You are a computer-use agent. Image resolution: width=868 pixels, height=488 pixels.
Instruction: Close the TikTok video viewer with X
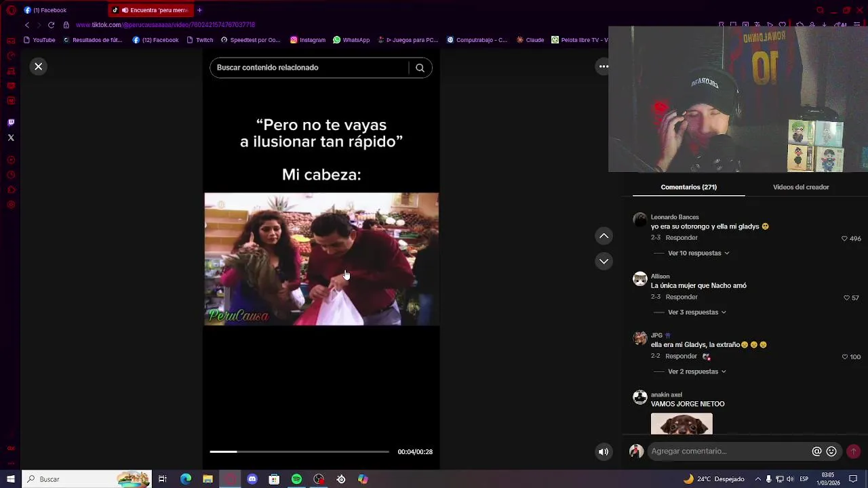(x=39, y=66)
